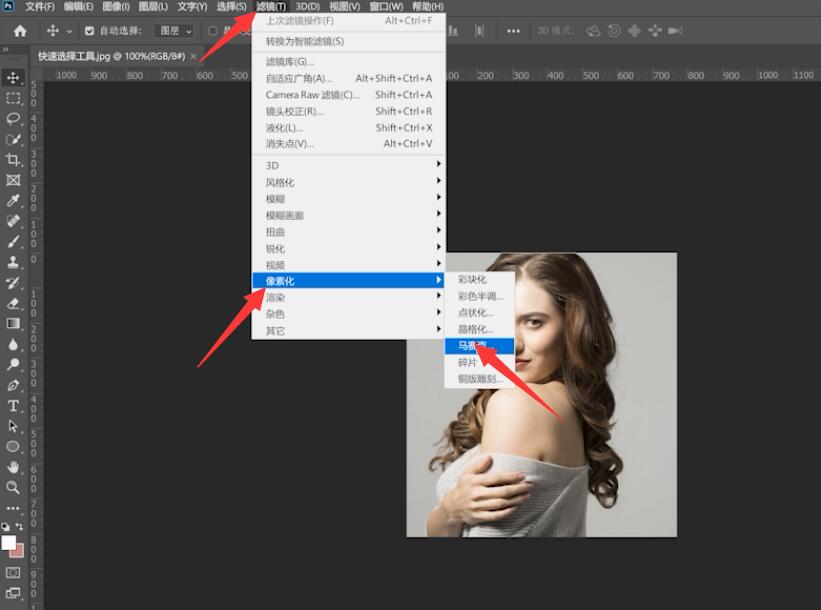Select the Eraser tool
821x610 pixels.
pyautogui.click(x=13, y=303)
